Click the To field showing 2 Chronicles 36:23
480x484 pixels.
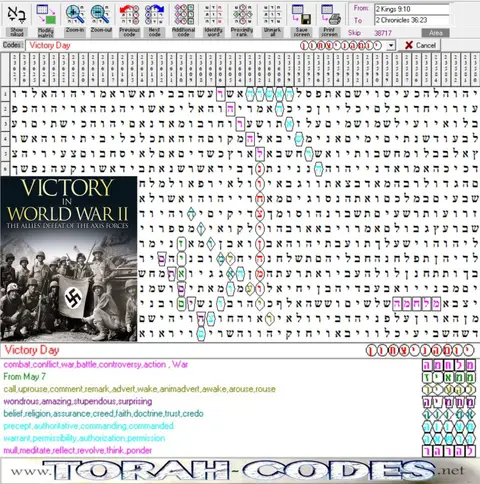[412, 20]
